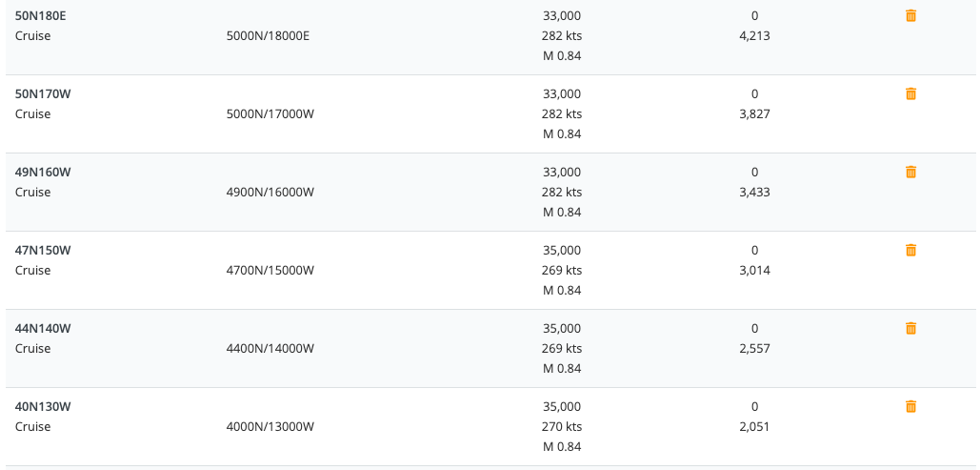Screen dimensions: 980x470
Task: Select the 270 kts speed value
Action: click(x=562, y=427)
